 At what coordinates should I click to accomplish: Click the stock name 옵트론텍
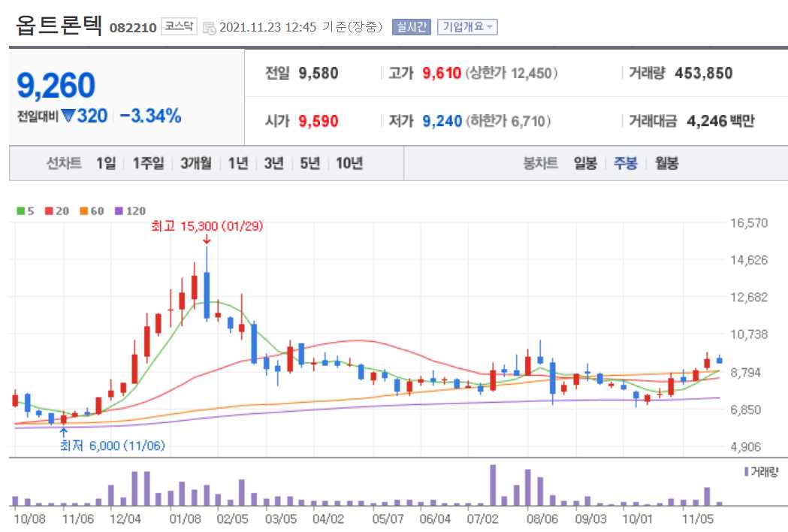(x=59, y=24)
